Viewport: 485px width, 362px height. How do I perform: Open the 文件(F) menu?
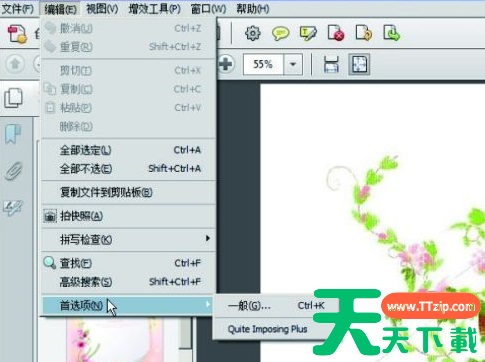click(x=17, y=9)
